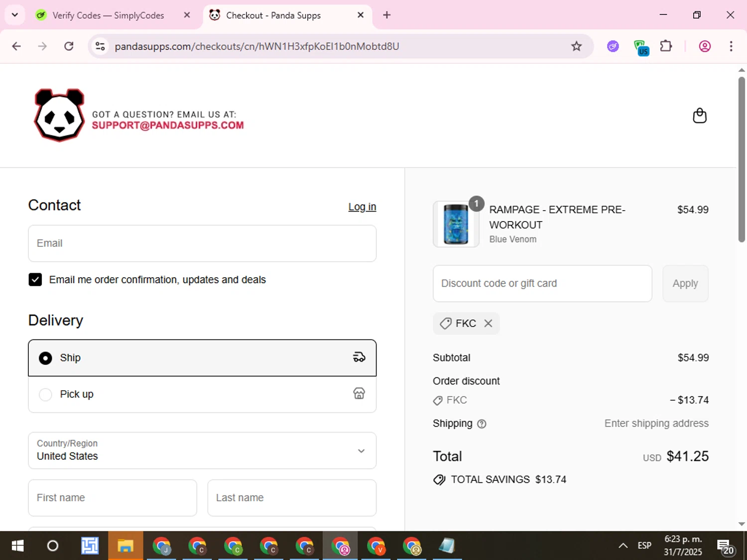Click the scrollbar down arrow

click(x=742, y=524)
